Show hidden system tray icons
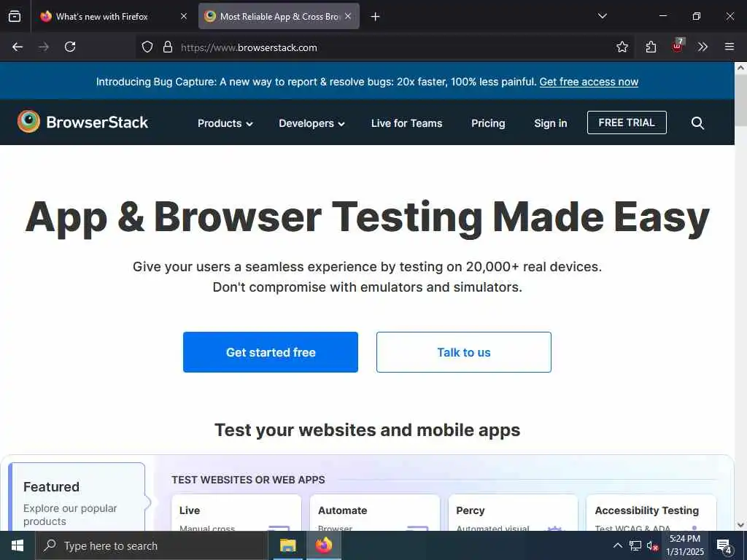 click(x=617, y=545)
